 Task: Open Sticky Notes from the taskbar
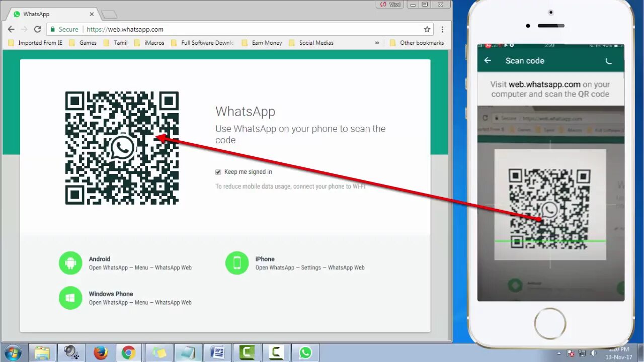tap(159, 353)
